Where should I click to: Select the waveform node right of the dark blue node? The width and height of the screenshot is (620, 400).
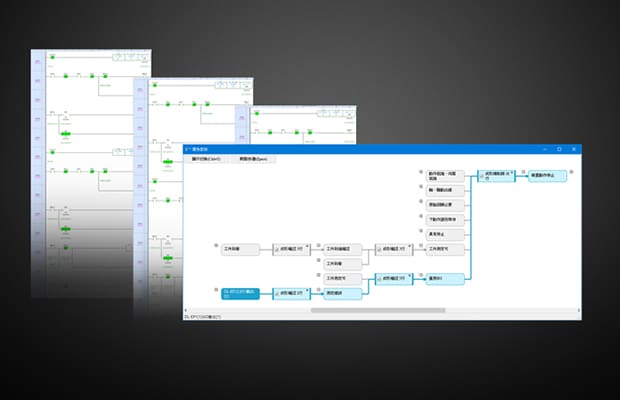[x=291, y=292]
